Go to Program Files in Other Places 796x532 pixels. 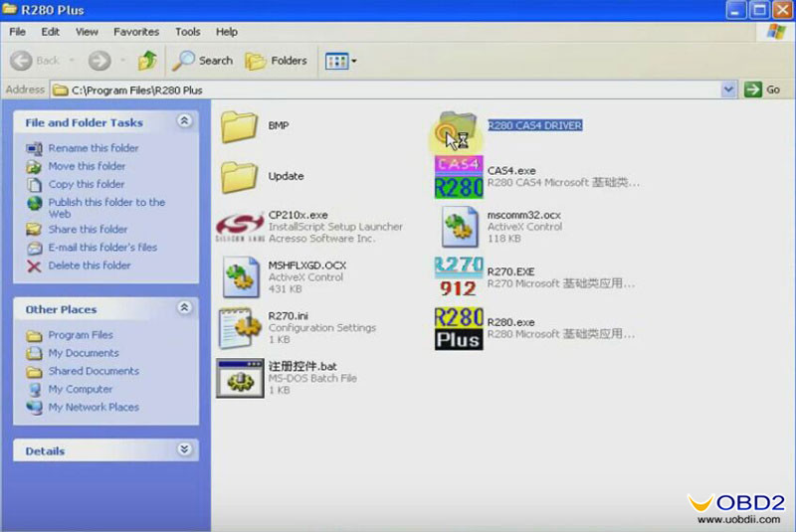[x=81, y=335]
